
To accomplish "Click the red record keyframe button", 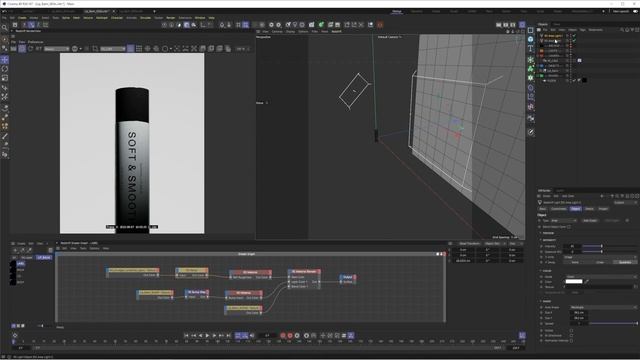I will coord(283,336).
